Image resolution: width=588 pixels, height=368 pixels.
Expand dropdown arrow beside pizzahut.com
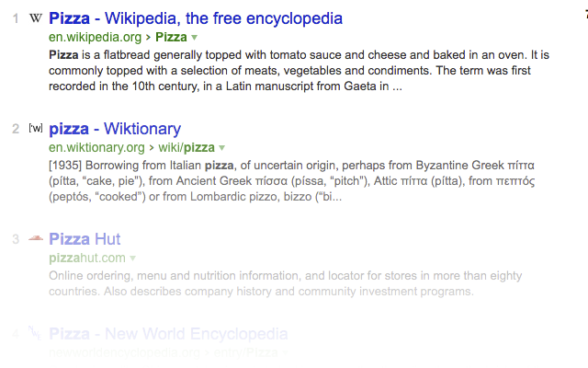[133, 259]
